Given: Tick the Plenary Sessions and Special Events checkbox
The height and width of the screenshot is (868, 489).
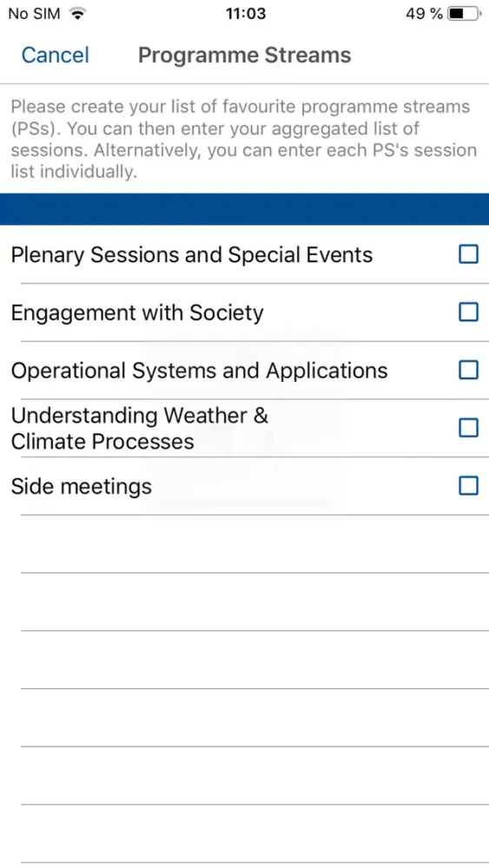Looking at the screenshot, I should [x=468, y=254].
